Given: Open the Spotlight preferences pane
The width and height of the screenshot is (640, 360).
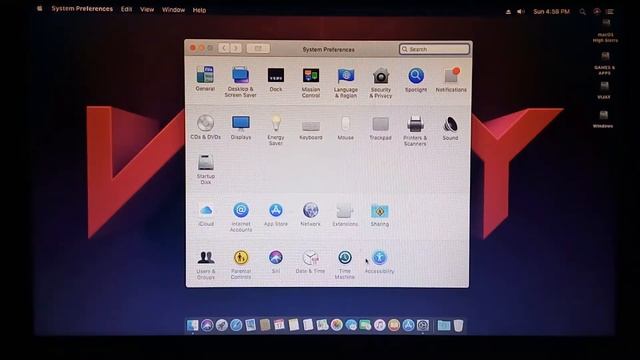Looking at the screenshot, I should pos(416,80).
